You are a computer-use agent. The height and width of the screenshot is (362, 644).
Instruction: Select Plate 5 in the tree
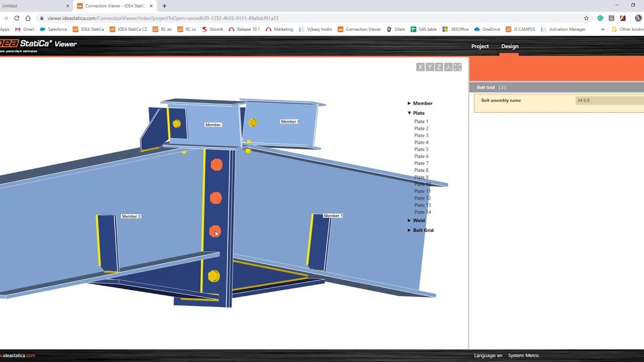421,149
